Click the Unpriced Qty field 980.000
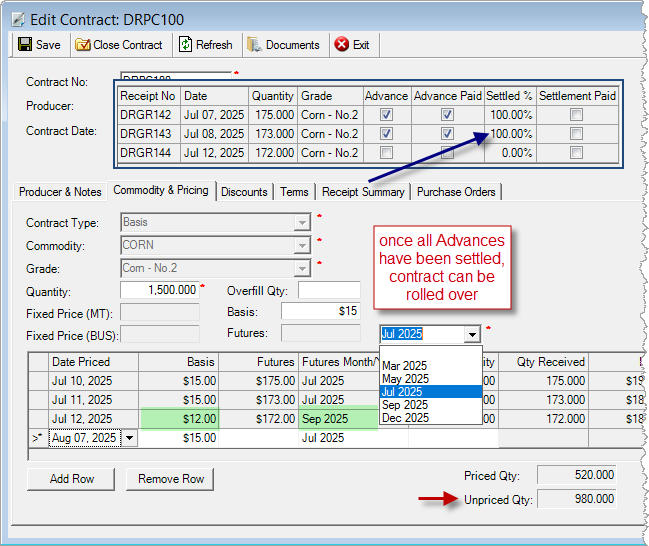The height and width of the screenshot is (546, 649). click(x=577, y=499)
